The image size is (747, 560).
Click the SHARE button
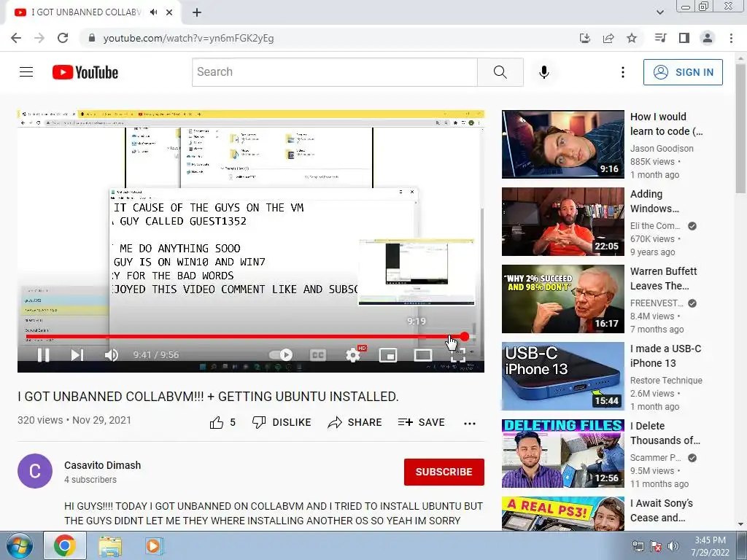(x=355, y=422)
